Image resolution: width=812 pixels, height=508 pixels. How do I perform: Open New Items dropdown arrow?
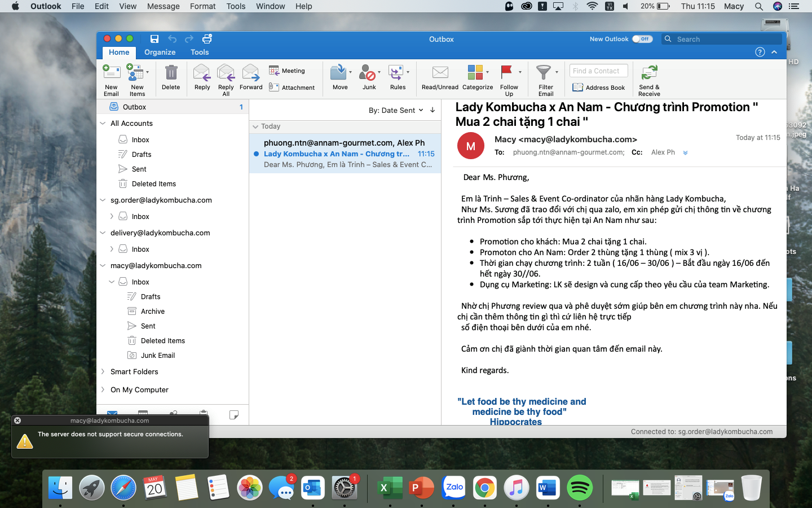pos(147,72)
